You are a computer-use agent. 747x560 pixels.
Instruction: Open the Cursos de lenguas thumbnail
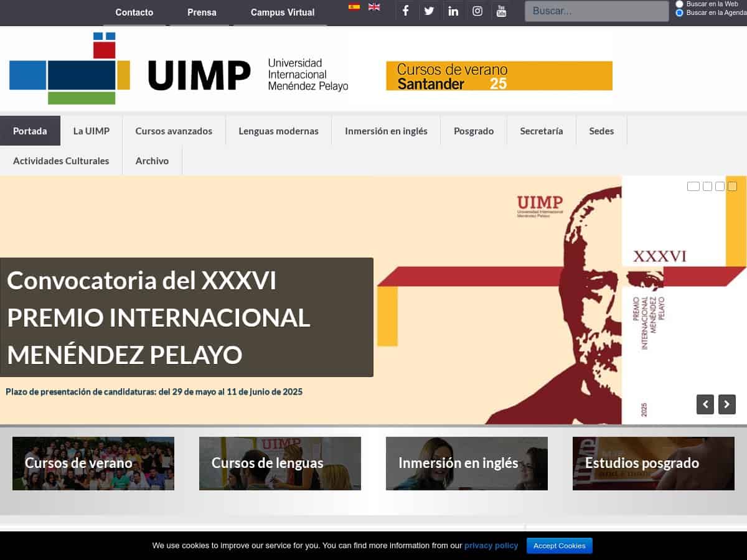[x=280, y=464]
